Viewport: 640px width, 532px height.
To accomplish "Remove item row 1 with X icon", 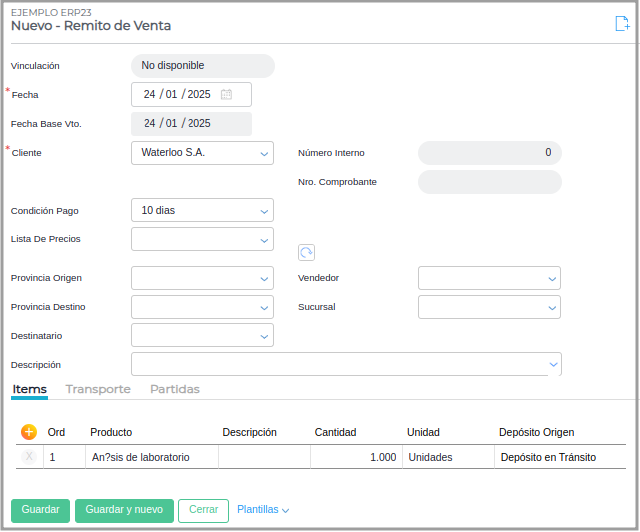I will (x=29, y=457).
